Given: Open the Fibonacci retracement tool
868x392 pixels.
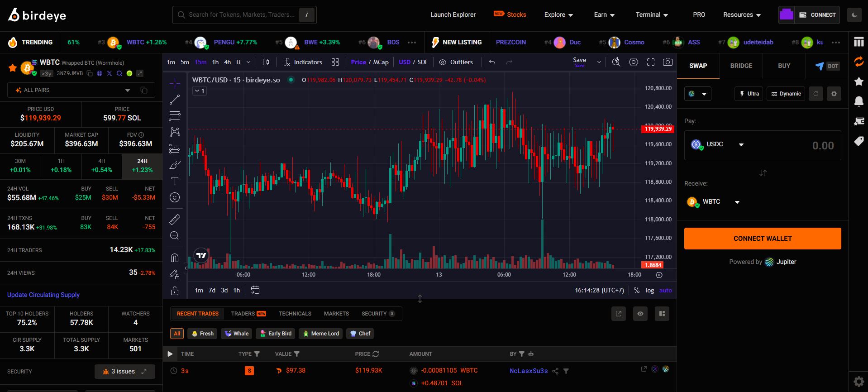Looking at the screenshot, I should pyautogui.click(x=175, y=116).
